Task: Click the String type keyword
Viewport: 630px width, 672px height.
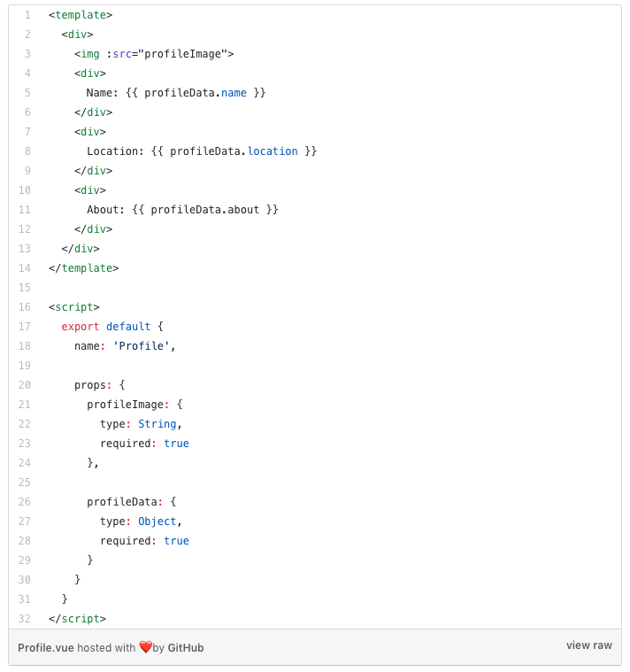Action: pyautogui.click(x=157, y=424)
